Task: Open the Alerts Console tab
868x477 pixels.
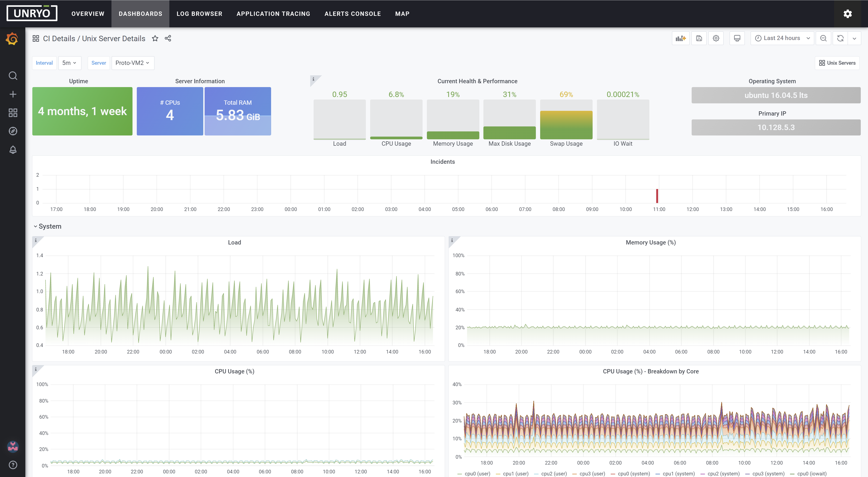Action: click(353, 14)
